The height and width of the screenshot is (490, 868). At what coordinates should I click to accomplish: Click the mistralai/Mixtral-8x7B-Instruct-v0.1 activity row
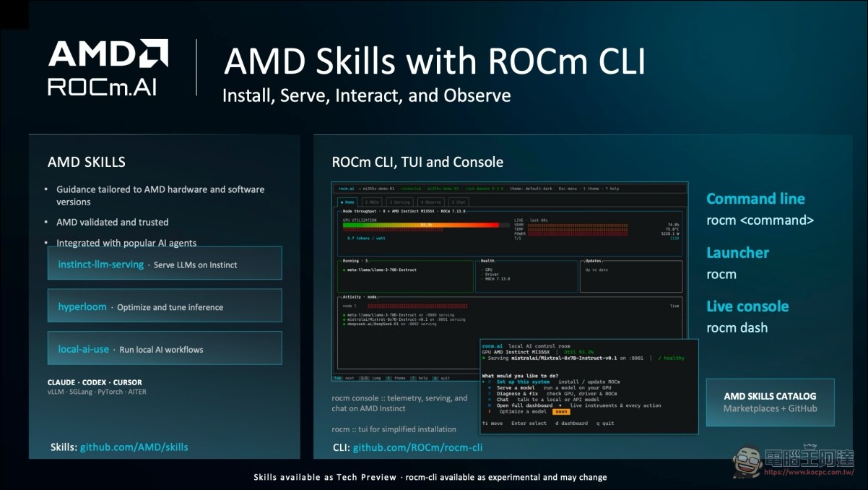click(404, 319)
